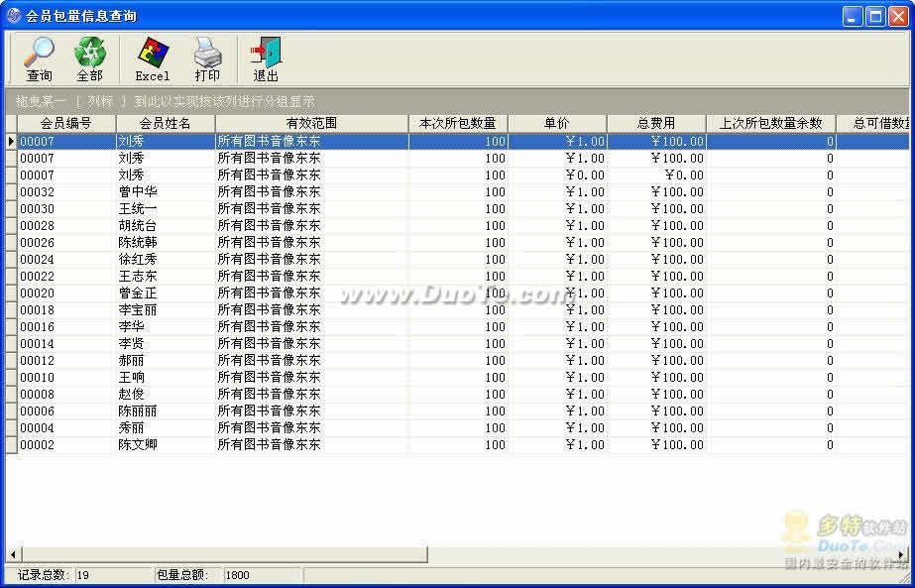915x588 pixels.
Task: Click the 包量总额 field showing 1800
Action: point(263,575)
